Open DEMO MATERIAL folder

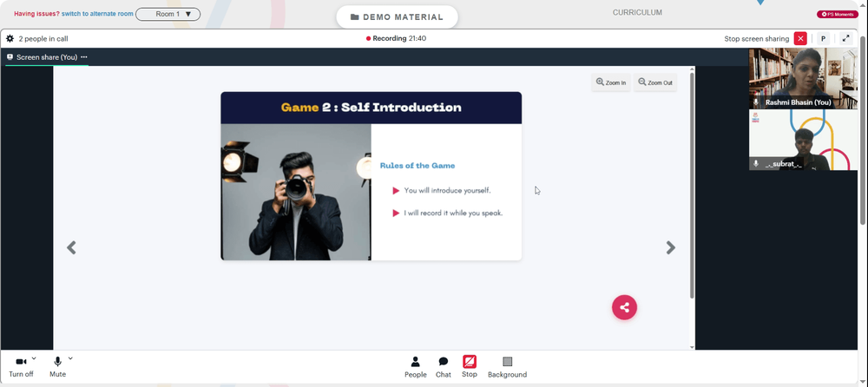click(x=397, y=17)
